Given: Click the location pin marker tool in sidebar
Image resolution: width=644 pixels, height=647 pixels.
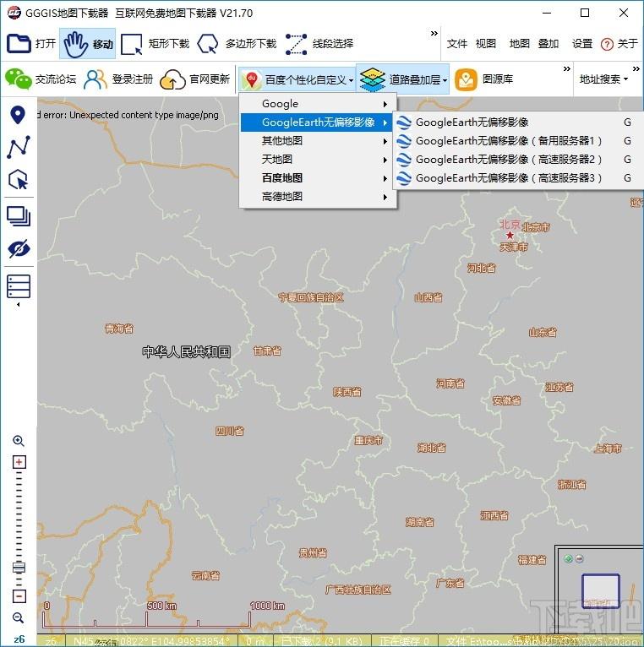Looking at the screenshot, I should click(18, 115).
